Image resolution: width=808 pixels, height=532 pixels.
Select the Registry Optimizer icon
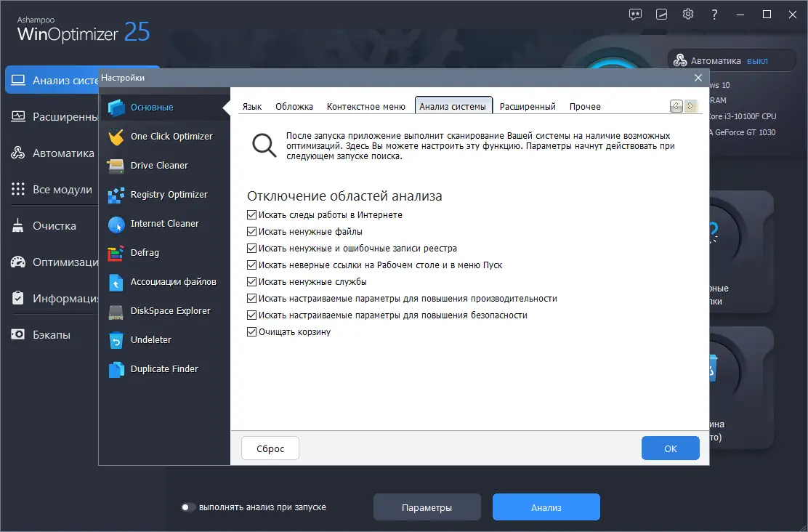tap(116, 195)
